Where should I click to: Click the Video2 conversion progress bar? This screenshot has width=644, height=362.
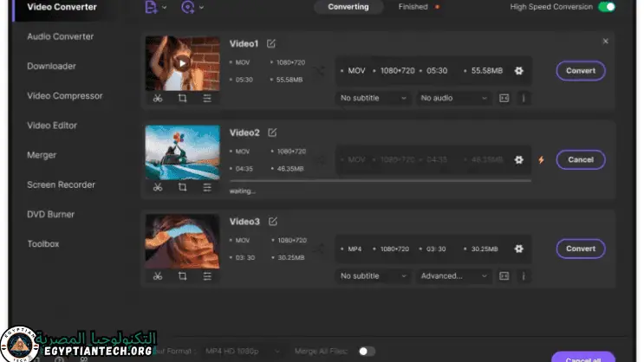[380, 181]
